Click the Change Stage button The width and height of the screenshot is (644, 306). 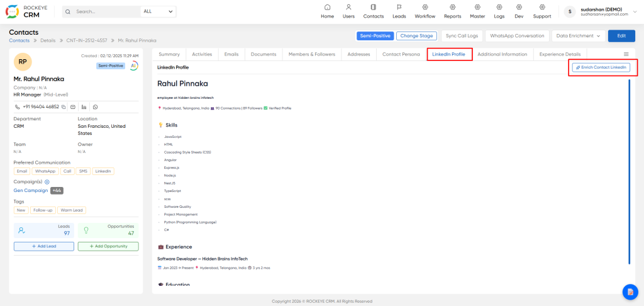pyautogui.click(x=416, y=36)
